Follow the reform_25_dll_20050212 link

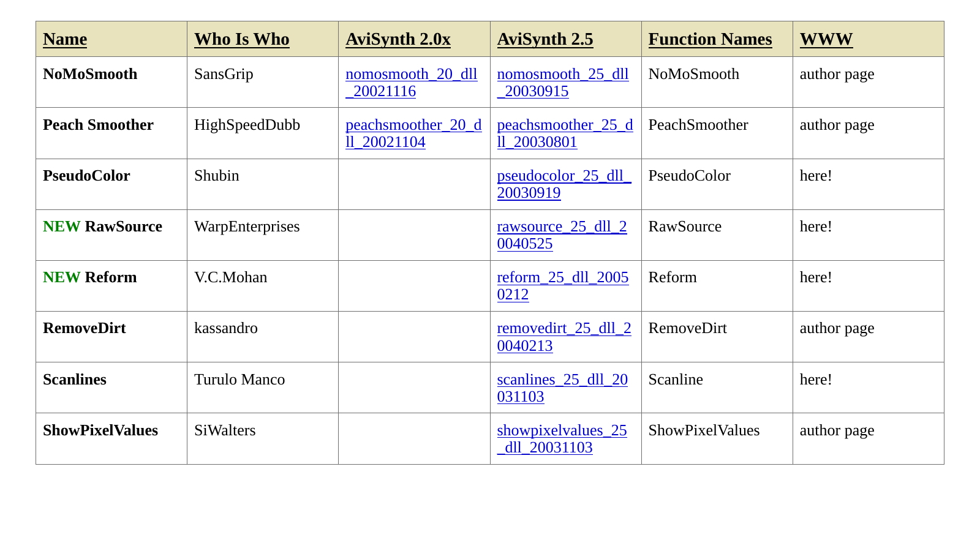[x=563, y=286]
